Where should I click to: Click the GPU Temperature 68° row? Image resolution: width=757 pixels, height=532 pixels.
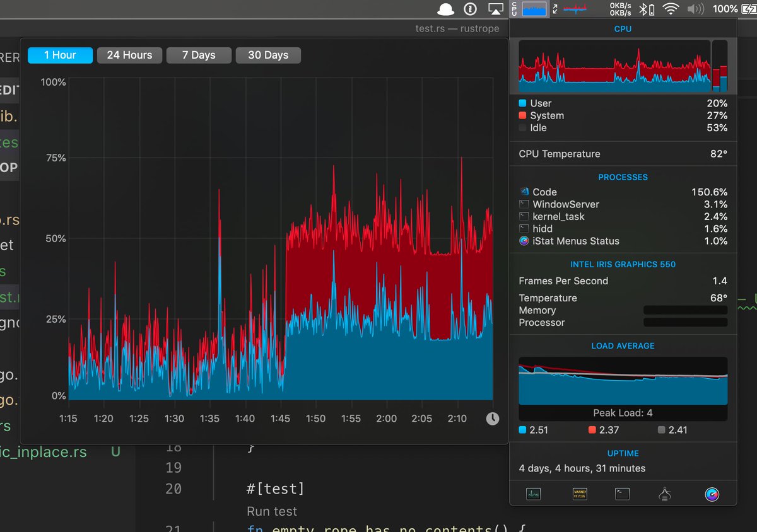(x=623, y=298)
